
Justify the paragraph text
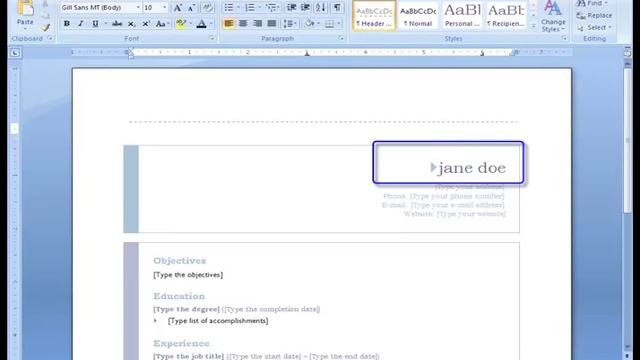271,24
